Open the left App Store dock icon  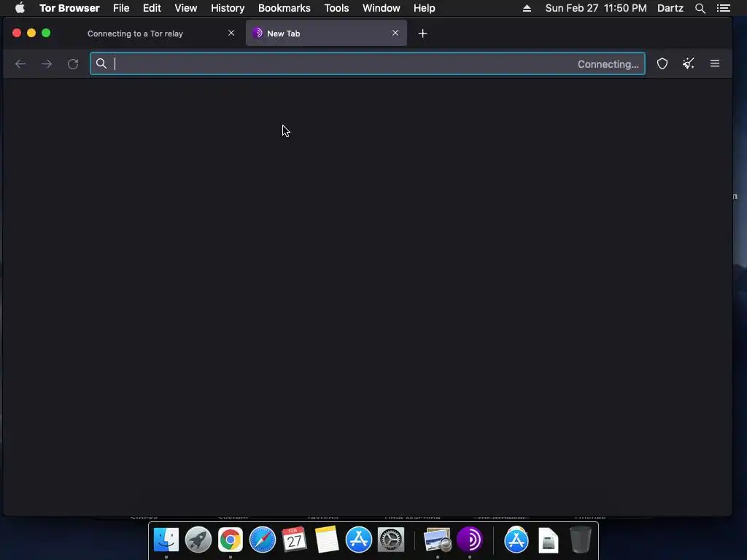pos(359,540)
